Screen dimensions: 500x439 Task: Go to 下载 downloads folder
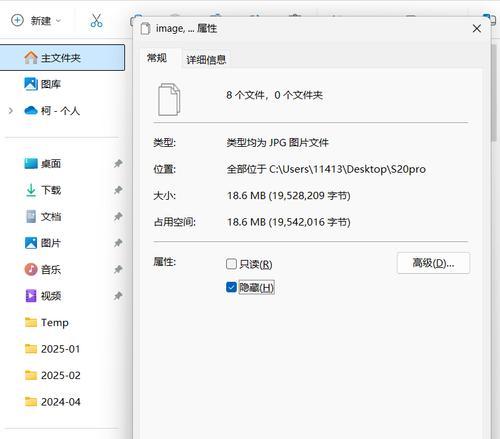[43, 190]
